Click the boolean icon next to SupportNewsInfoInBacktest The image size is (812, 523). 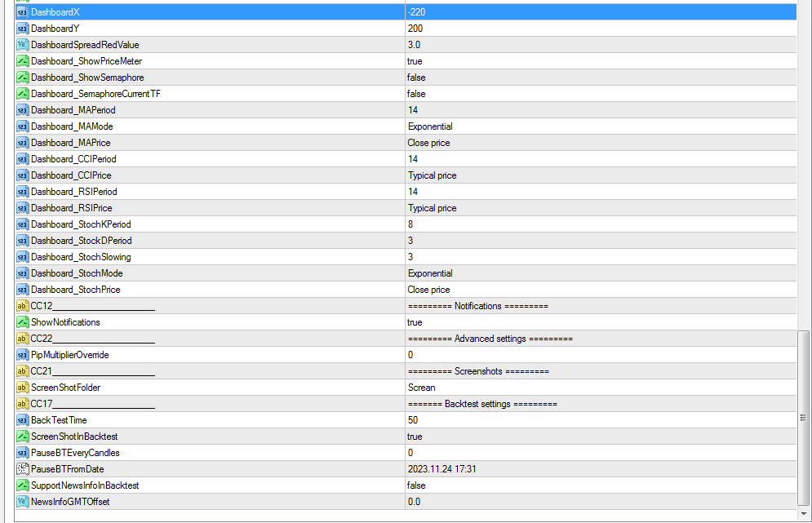(22, 485)
